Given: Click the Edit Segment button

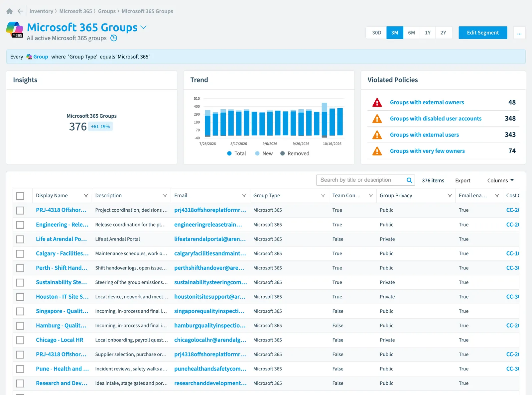Looking at the screenshot, I should (x=483, y=33).
